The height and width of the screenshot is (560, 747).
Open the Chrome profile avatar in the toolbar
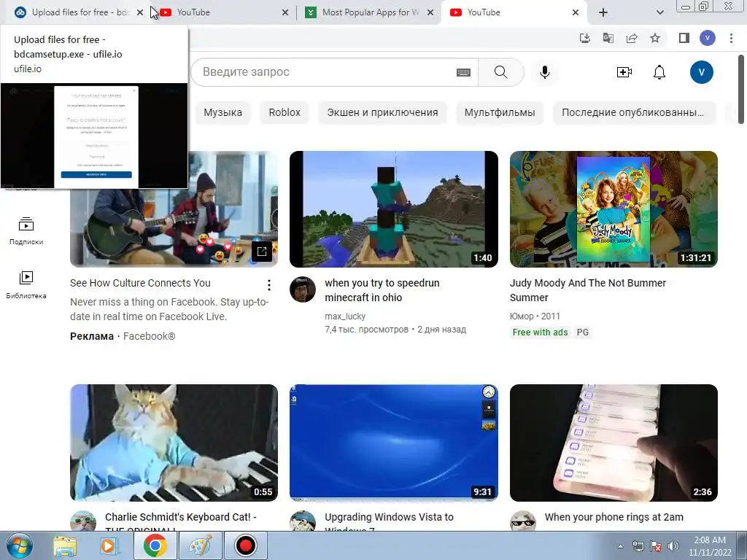point(707,38)
